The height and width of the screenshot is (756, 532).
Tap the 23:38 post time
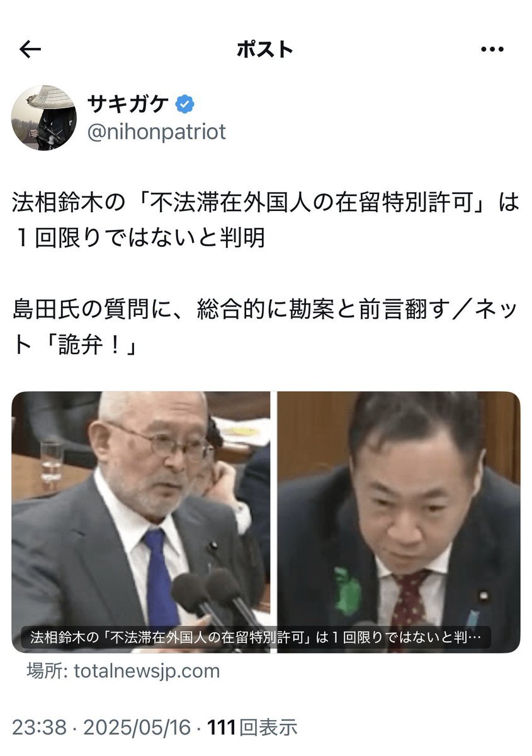[x=39, y=728]
